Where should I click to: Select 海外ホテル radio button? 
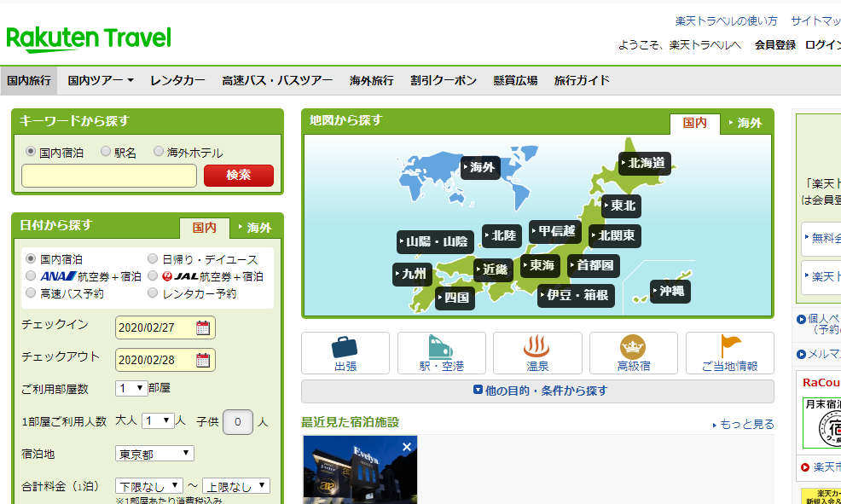click(x=159, y=152)
